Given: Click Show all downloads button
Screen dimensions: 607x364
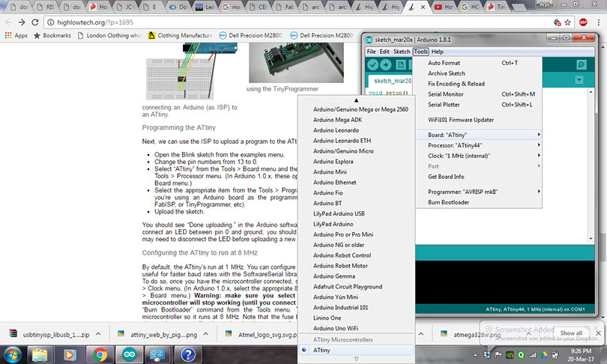Looking at the screenshot, I should point(571,333).
